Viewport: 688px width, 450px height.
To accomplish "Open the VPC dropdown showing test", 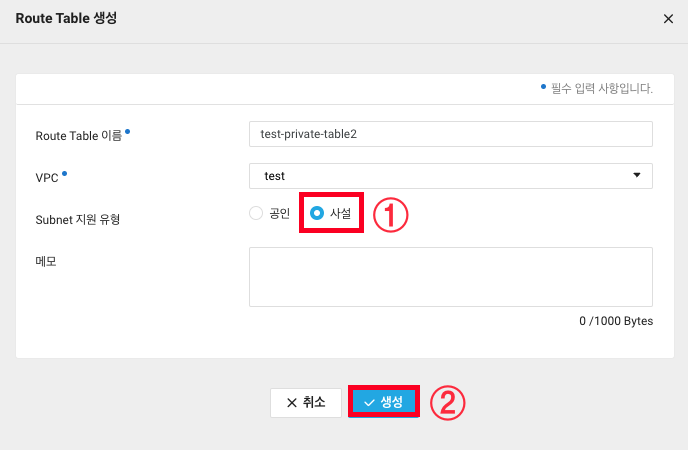I will [x=451, y=176].
